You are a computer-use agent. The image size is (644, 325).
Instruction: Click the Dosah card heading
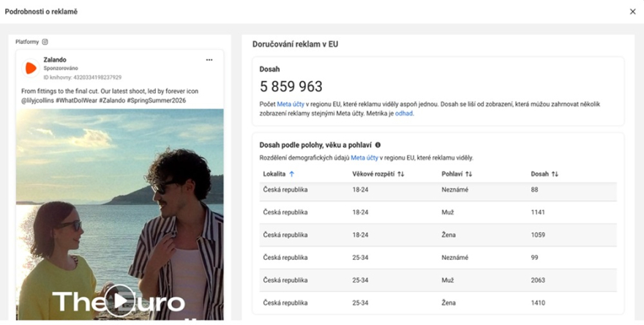(269, 70)
